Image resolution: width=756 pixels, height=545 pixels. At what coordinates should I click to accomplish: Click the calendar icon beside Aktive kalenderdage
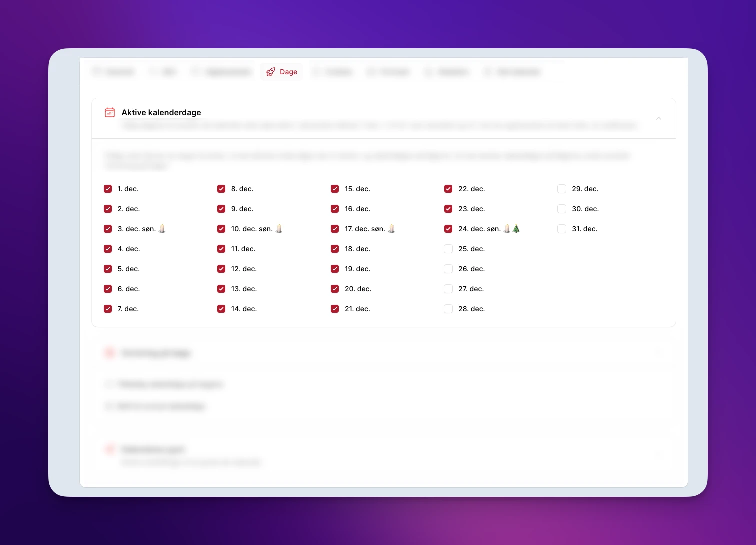[x=109, y=112]
